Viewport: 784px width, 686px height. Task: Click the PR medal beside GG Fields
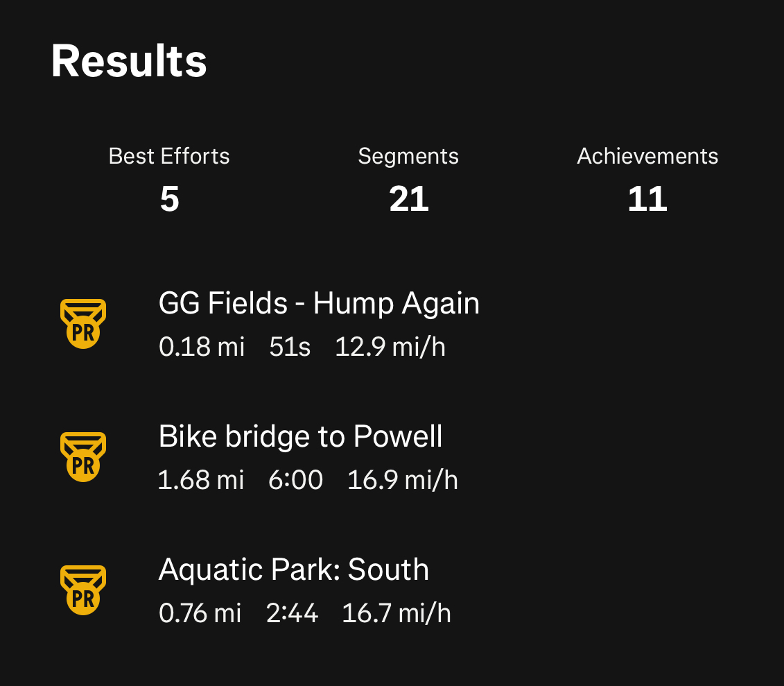click(83, 323)
